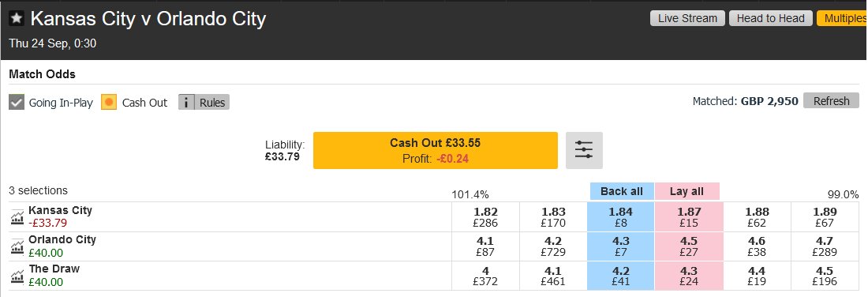
Task: Back Kansas City at 1.84
Action: point(620,217)
